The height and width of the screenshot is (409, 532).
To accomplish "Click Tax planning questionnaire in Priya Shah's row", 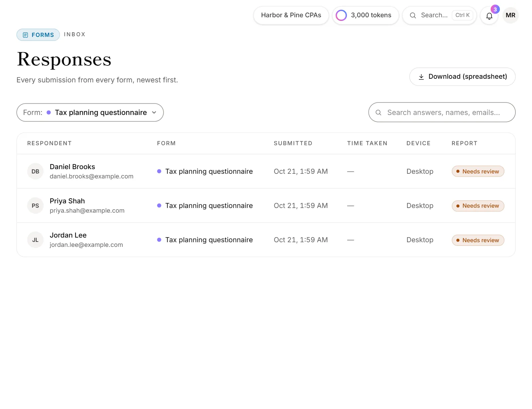I will [x=209, y=206].
